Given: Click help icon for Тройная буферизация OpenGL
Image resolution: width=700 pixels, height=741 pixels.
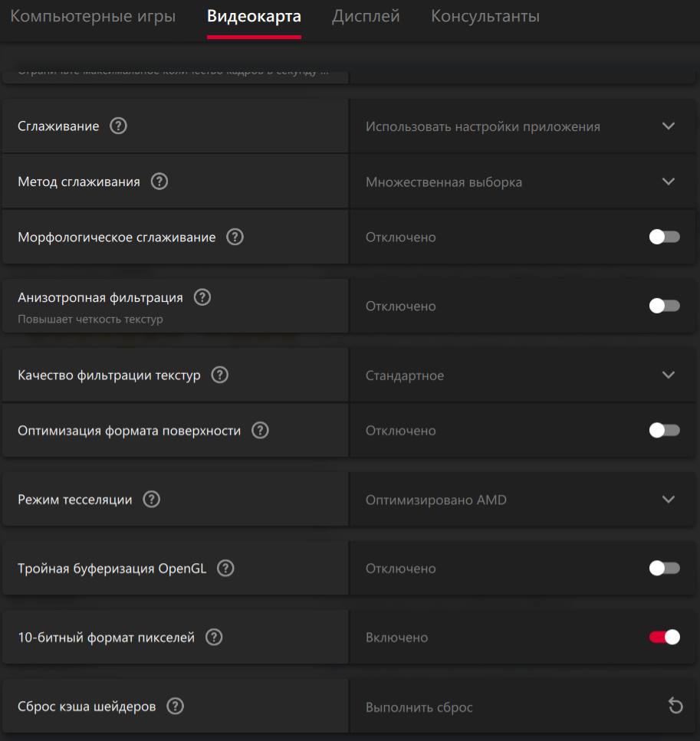Looking at the screenshot, I should [x=225, y=569].
